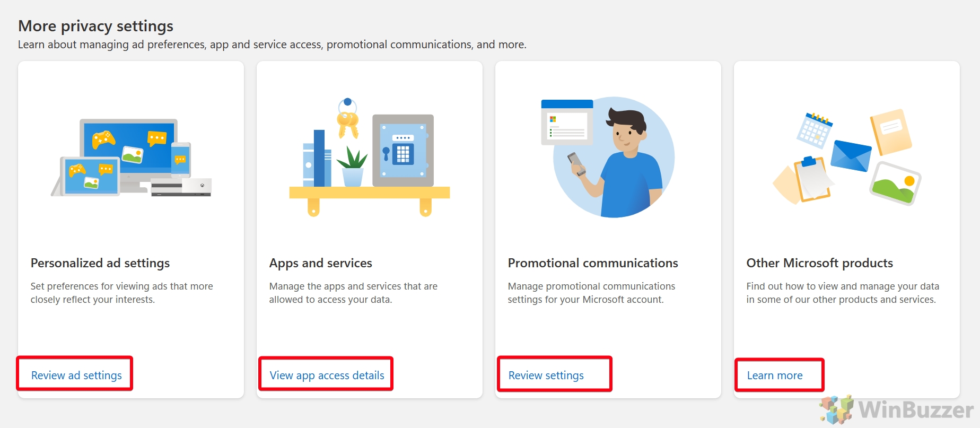Click the More privacy settings title
980x428 pixels.
tap(96, 26)
